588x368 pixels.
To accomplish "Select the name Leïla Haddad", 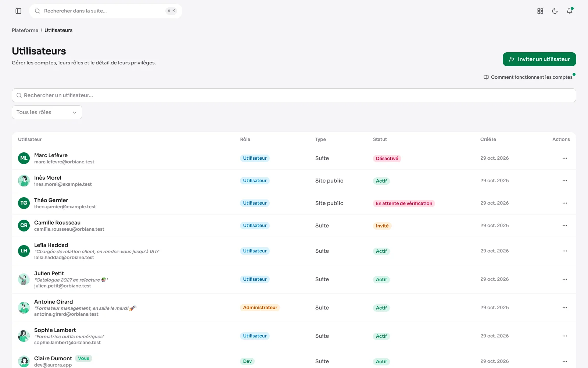I will [51, 245].
